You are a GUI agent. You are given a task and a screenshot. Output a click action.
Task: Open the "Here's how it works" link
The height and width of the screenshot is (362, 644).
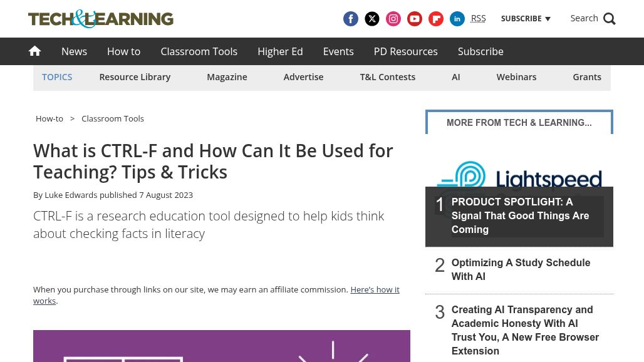217,295
